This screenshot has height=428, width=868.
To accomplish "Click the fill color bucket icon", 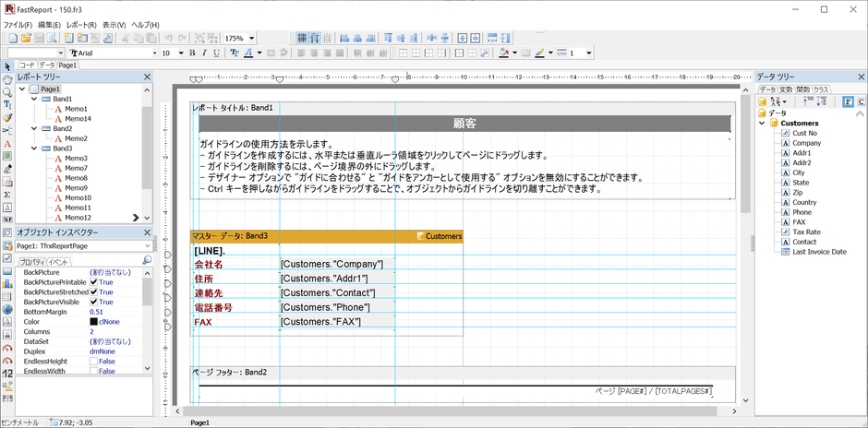I will (502, 53).
